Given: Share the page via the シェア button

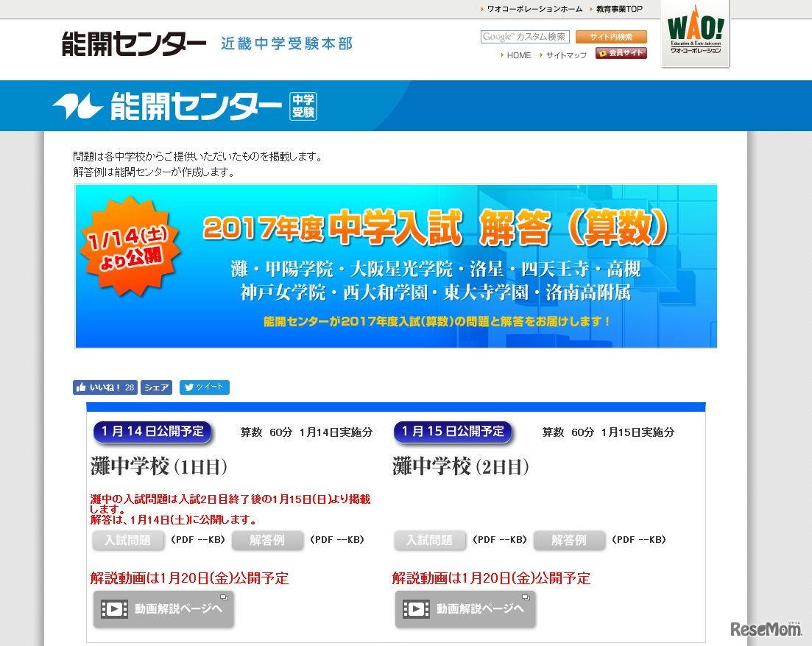Looking at the screenshot, I should click(x=156, y=387).
